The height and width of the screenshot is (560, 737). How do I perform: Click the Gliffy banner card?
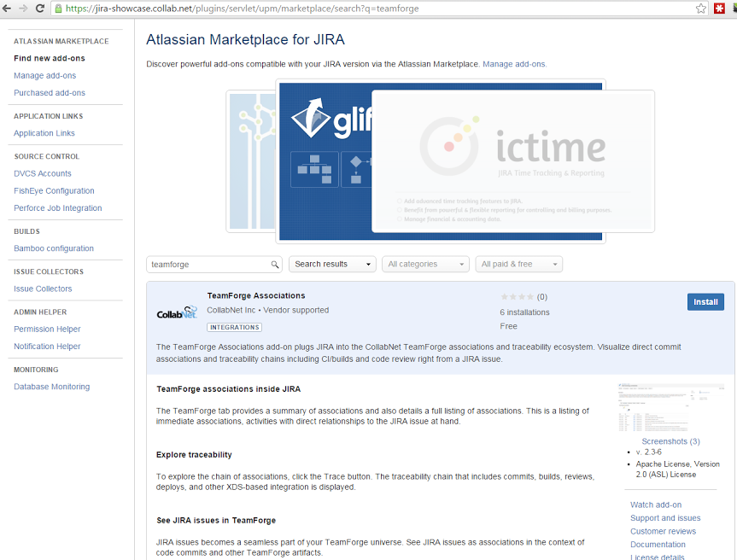(x=325, y=161)
